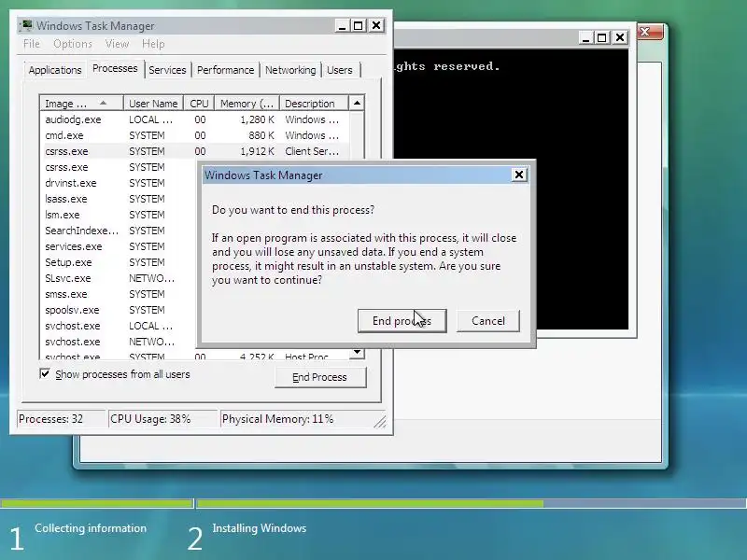Viewport: 747px width, 560px height.
Task: Close the end process confirmation dialog
Action: pos(519,175)
